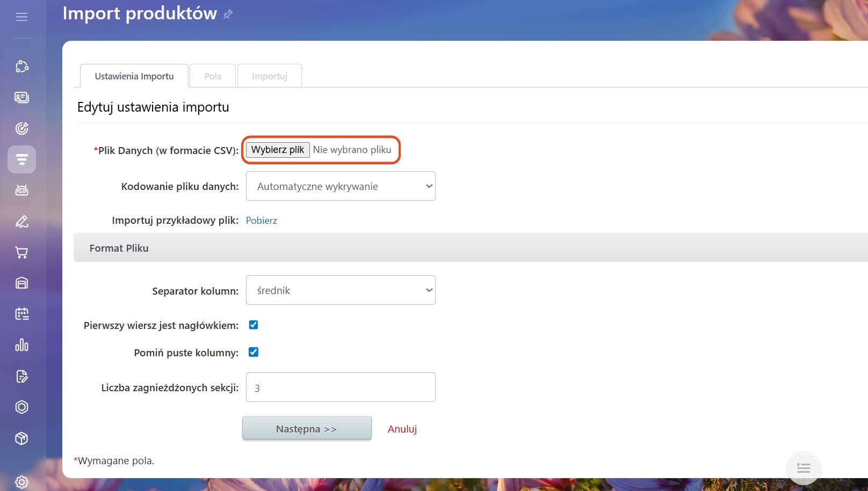Open the collaboration circles sidebar icon

coord(21,67)
